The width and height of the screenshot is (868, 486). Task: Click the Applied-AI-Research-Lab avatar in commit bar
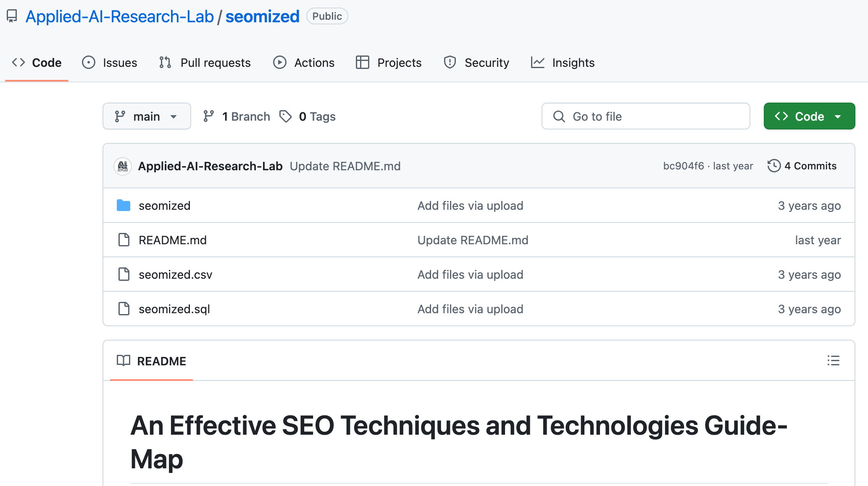pos(123,166)
